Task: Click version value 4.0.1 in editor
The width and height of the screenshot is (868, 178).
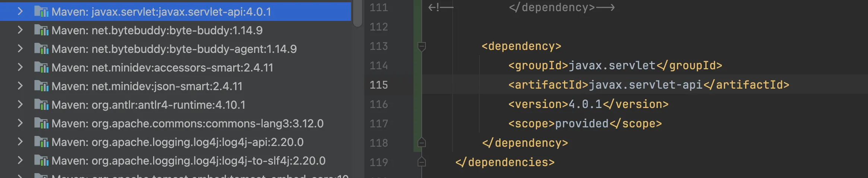Action: (585, 104)
